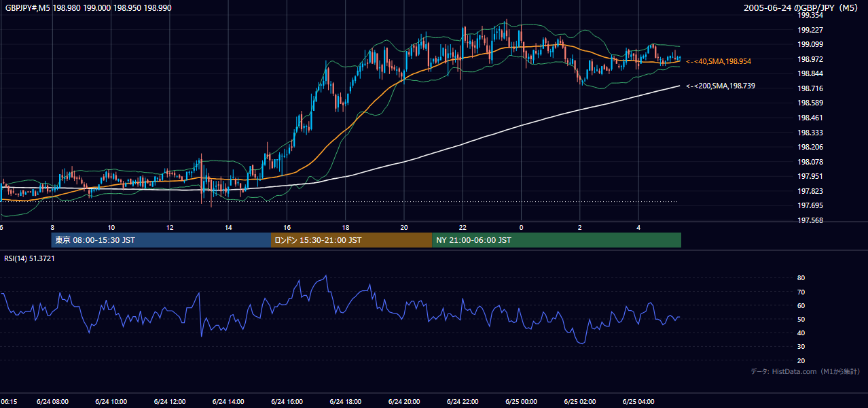
Task: Click the 6/25 02:00 time label
Action: [x=579, y=402]
